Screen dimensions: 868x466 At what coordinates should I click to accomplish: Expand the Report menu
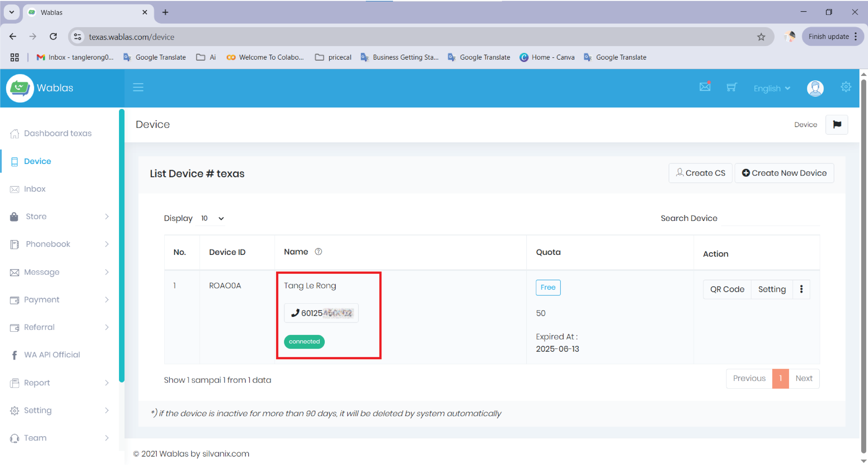[60, 383]
